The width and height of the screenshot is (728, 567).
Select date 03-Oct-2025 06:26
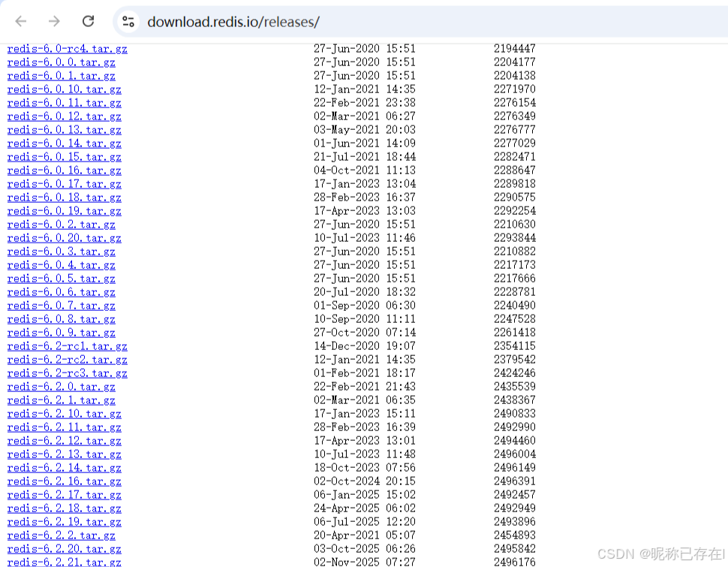pyautogui.click(x=365, y=548)
